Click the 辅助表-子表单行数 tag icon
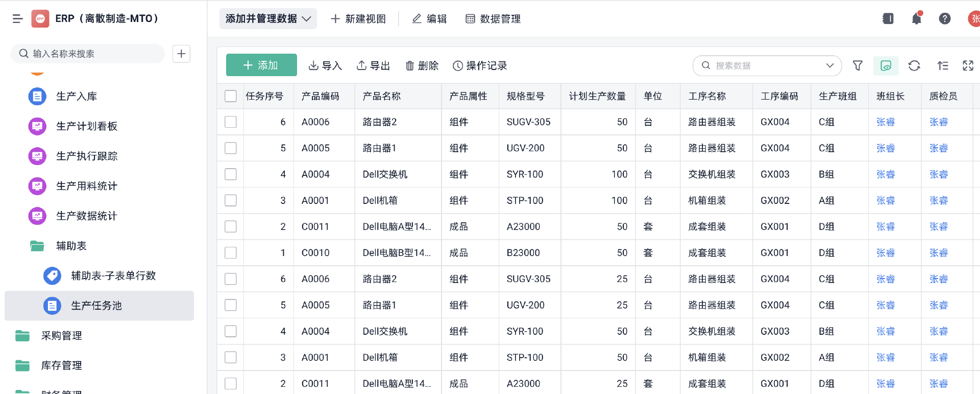Screen dimensions: 980x394 coord(52,275)
